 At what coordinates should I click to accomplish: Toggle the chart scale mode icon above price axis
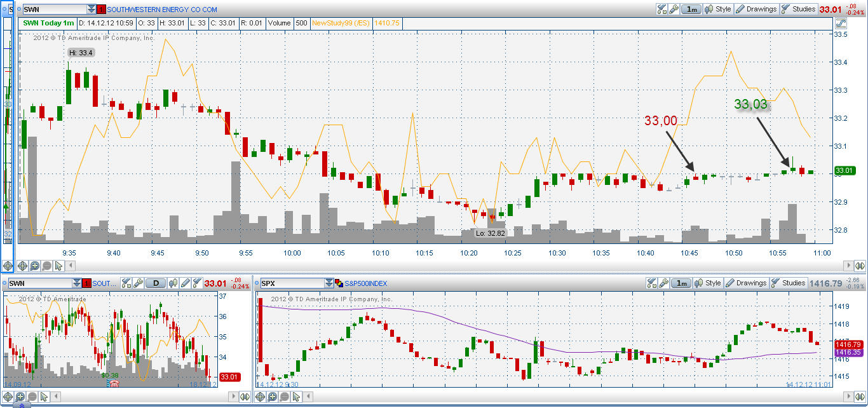pos(841,23)
